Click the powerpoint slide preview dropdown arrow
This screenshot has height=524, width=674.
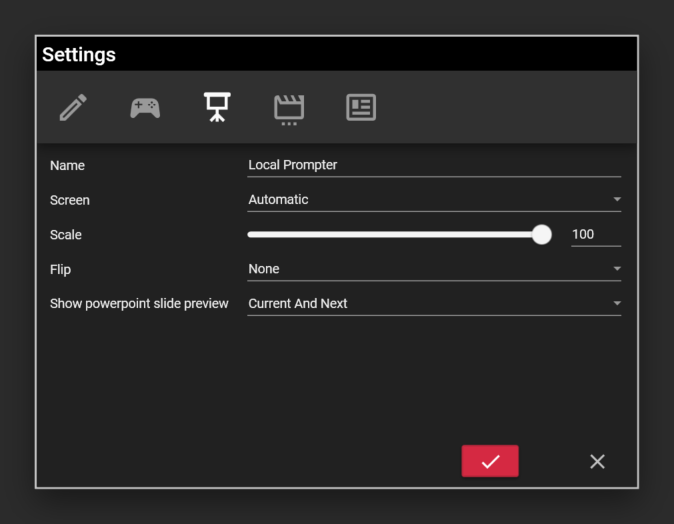[616, 304]
